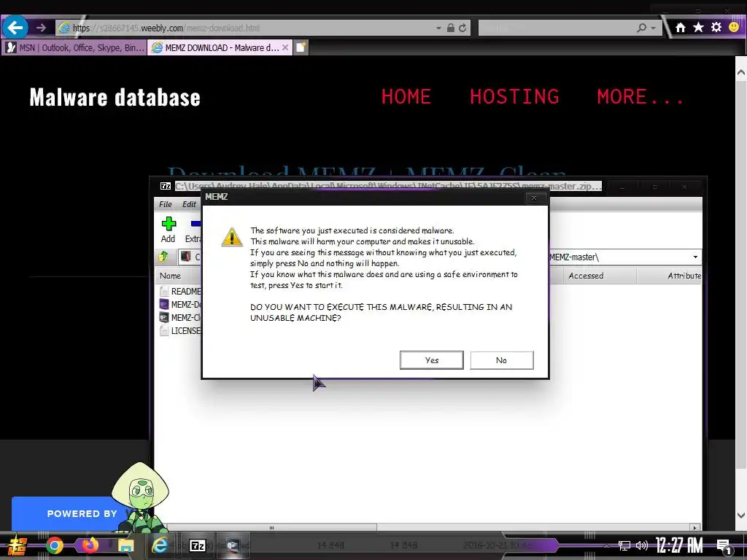Click the 12:27 AM clock

point(679,545)
